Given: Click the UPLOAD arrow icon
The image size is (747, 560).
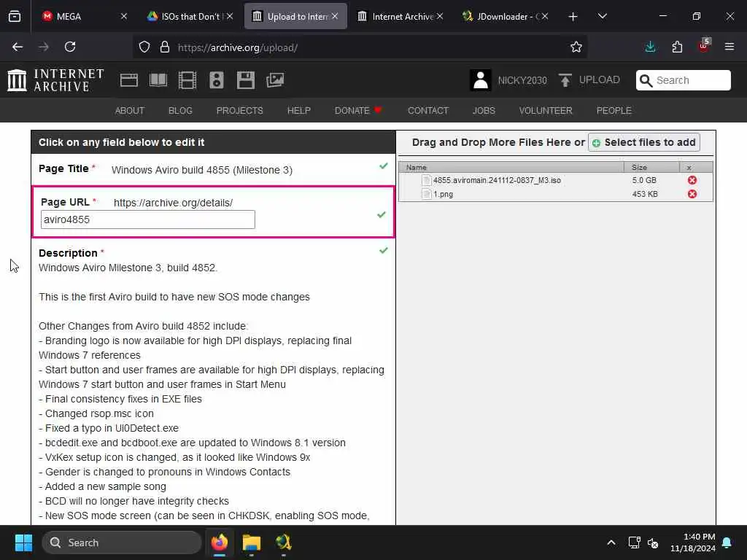Looking at the screenshot, I should tap(565, 80).
